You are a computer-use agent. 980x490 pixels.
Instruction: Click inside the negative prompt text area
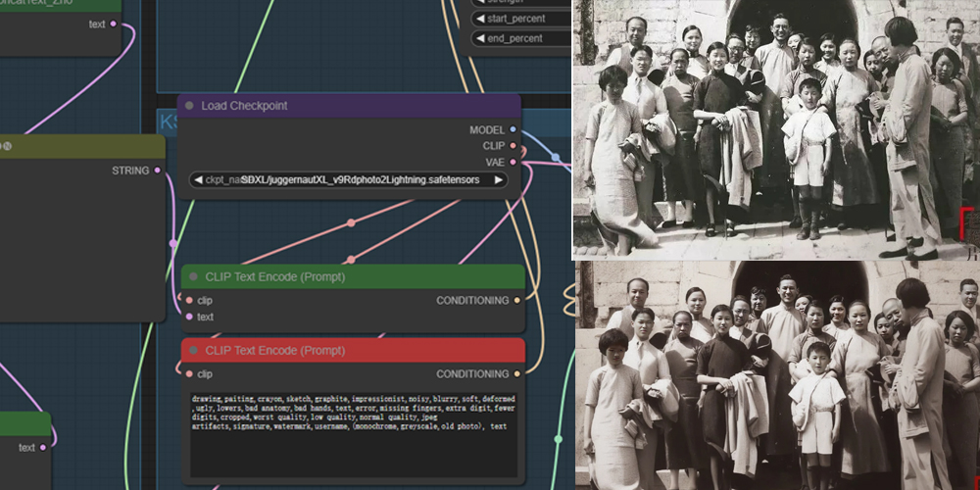[x=354, y=434]
